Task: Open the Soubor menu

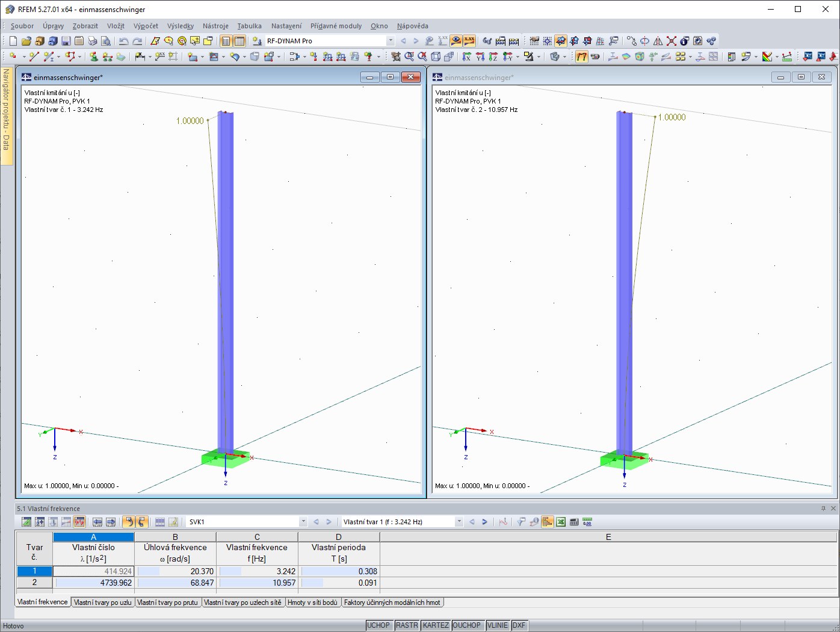Action: [22, 26]
